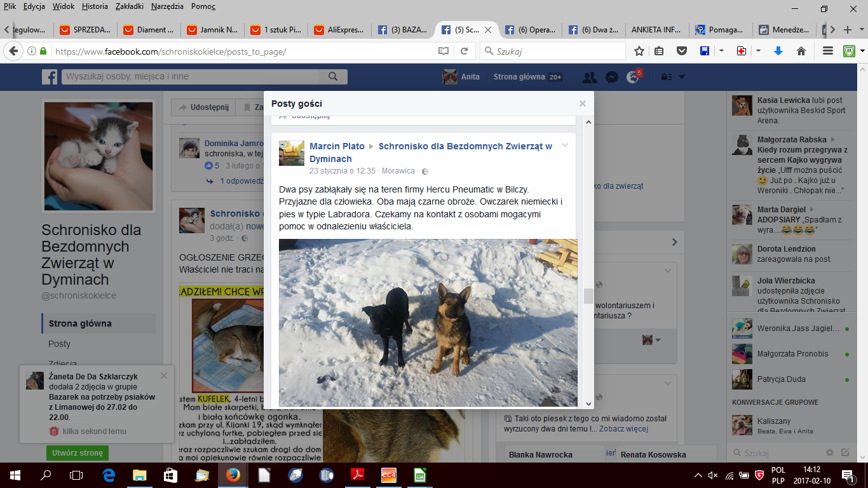The width and height of the screenshot is (868, 488).
Task: Switch to the SPRZEDA... browser tab
Action: (85, 30)
